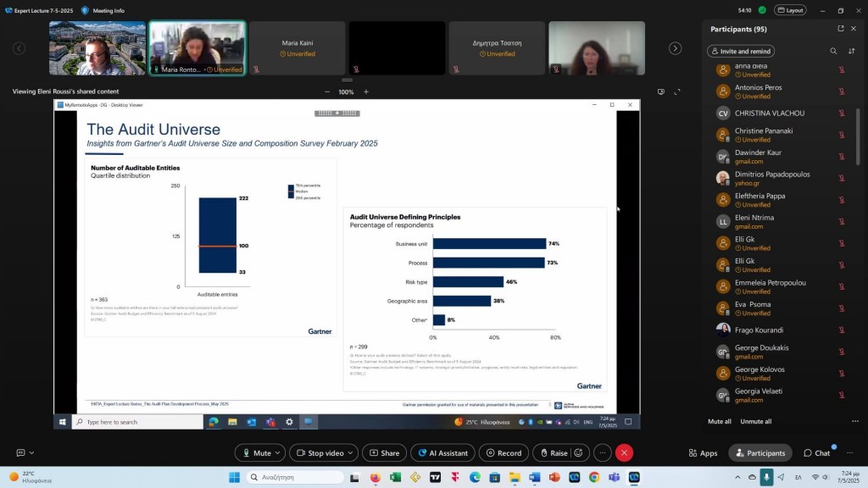Mute your microphone
The width and height of the screenshot is (868, 488).
click(x=257, y=453)
